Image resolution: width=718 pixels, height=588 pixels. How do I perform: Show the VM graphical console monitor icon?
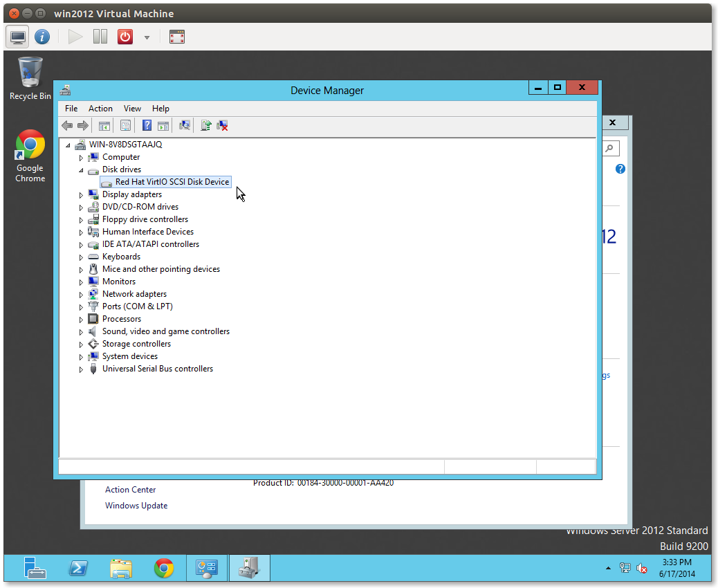pyautogui.click(x=18, y=37)
